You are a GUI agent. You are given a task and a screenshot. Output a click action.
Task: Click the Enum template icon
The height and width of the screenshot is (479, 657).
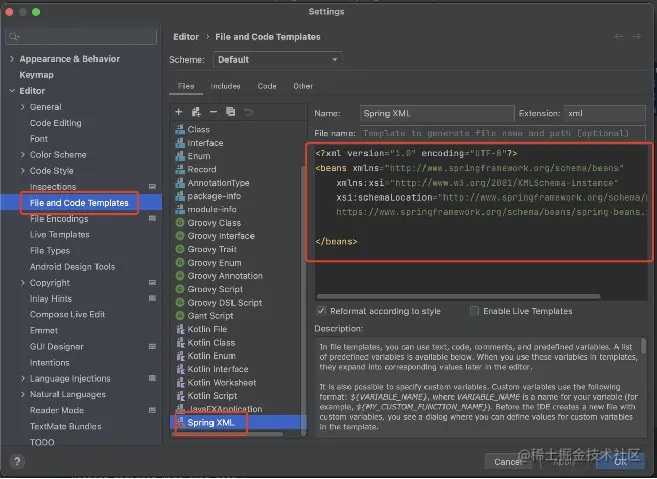coord(180,156)
